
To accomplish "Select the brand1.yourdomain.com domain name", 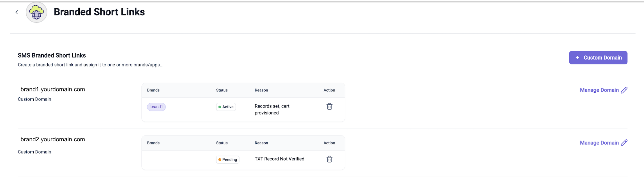I will pos(53,89).
